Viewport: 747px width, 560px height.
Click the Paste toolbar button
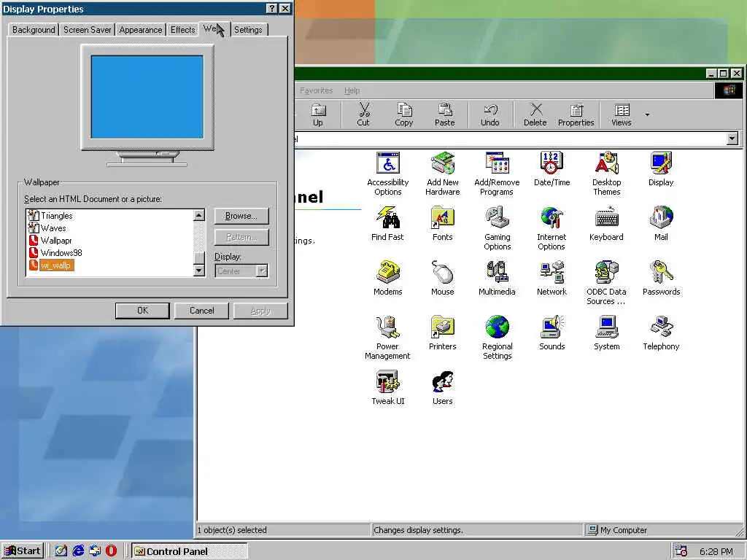click(444, 115)
